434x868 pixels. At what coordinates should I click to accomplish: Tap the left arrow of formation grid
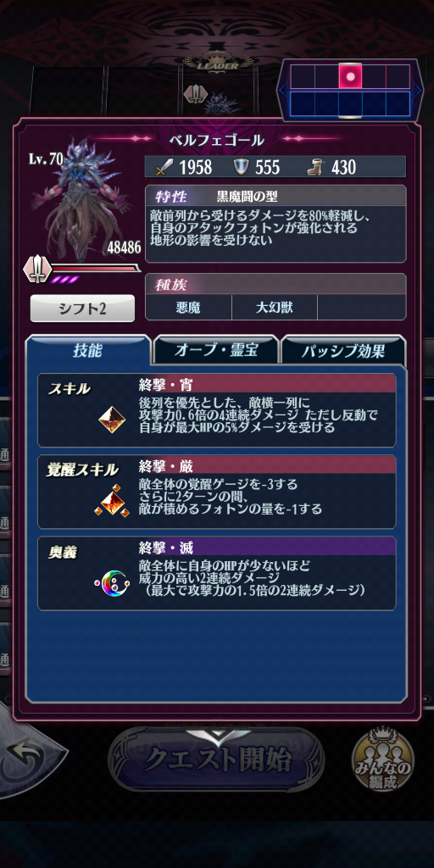pos(283,90)
